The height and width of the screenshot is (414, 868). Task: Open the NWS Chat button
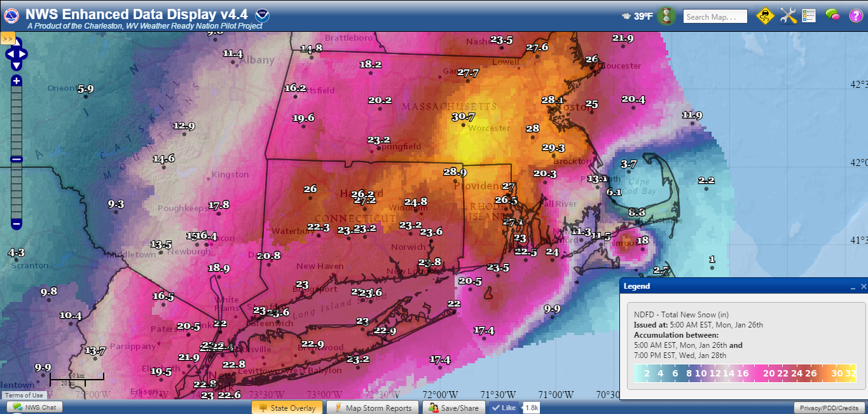coord(35,407)
